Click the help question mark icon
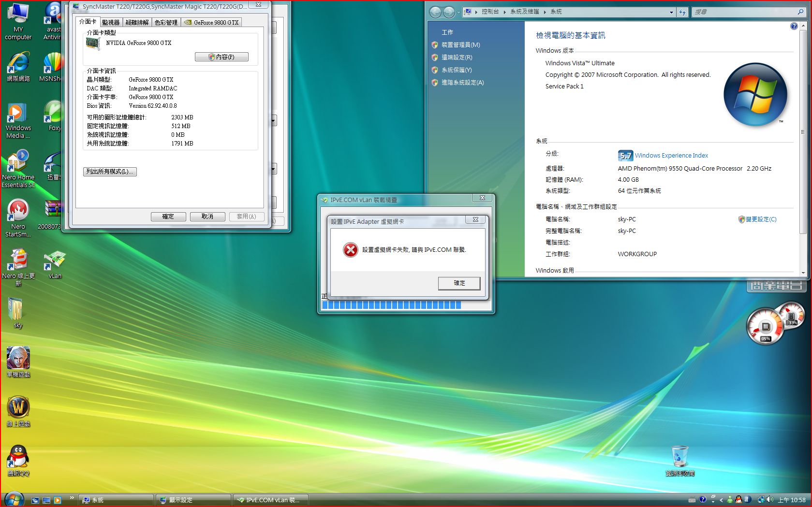The width and height of the screenshot is (812, 507). point(794,26)
